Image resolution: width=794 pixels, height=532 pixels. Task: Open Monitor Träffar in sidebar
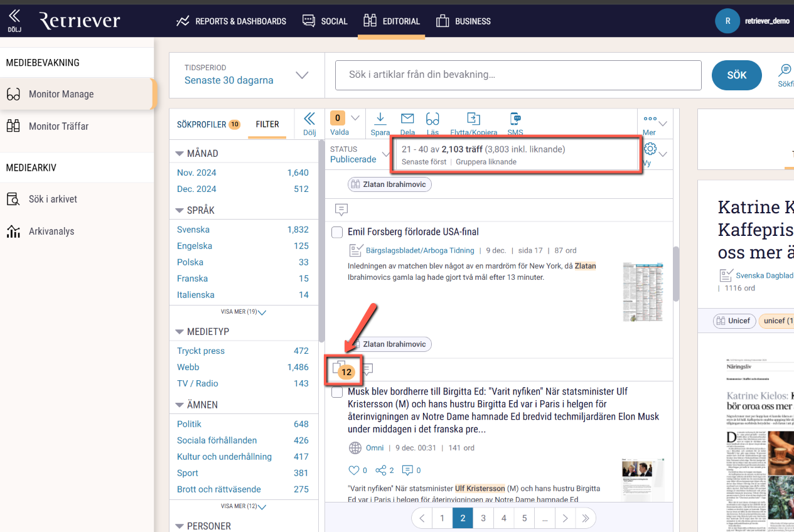point(76,126)
